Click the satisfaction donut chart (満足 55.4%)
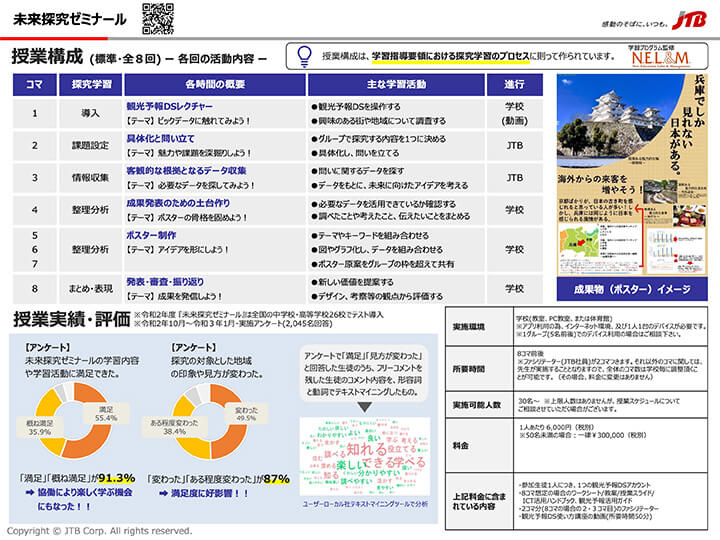The image size is (720, 540). coord(72,421)
